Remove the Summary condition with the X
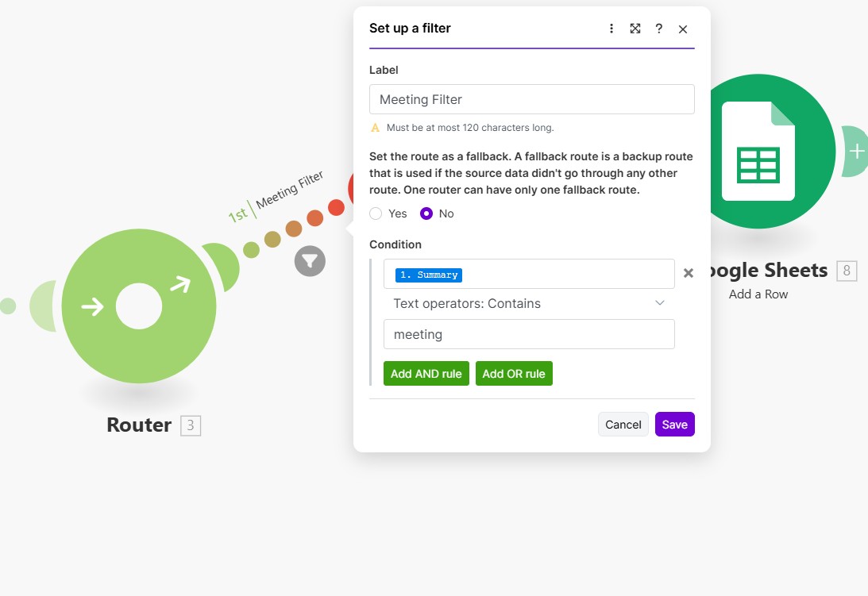The image size is (868, 596). pyautogui.click(x=688, y=273)
